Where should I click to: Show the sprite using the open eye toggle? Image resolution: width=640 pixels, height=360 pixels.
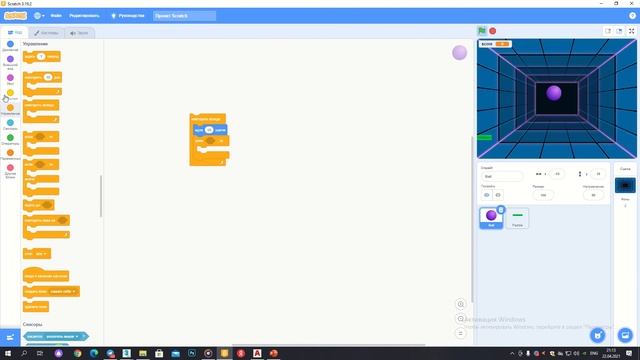(487, 195)
